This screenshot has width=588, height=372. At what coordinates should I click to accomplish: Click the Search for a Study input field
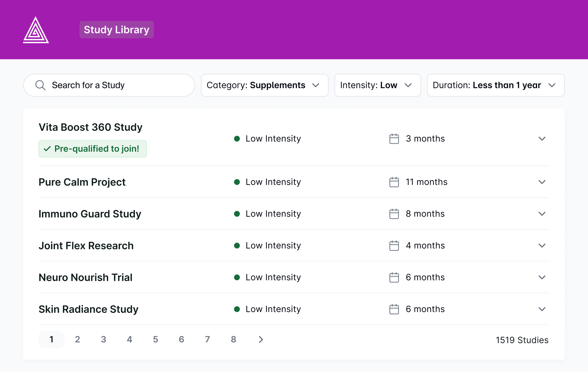pos(109,85)
